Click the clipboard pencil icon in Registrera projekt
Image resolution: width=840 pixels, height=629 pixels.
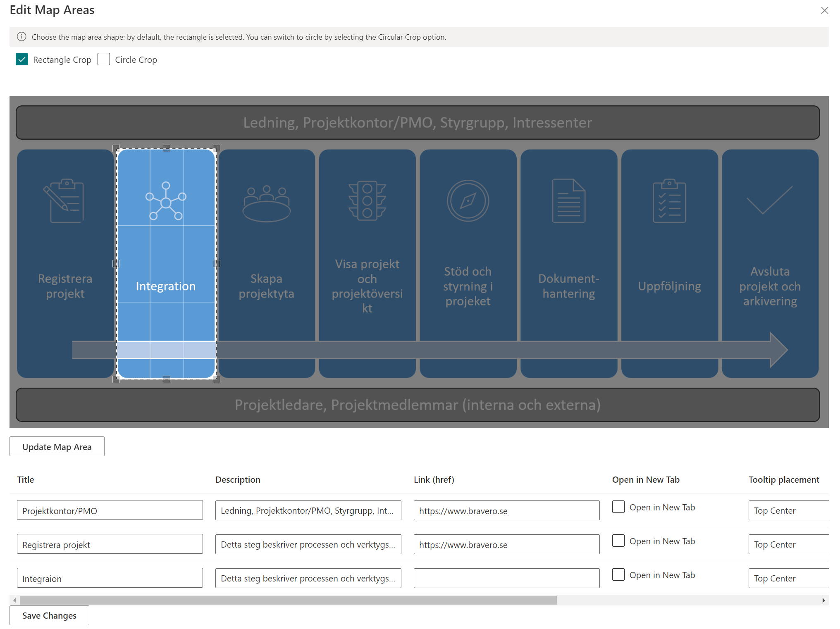64,201
